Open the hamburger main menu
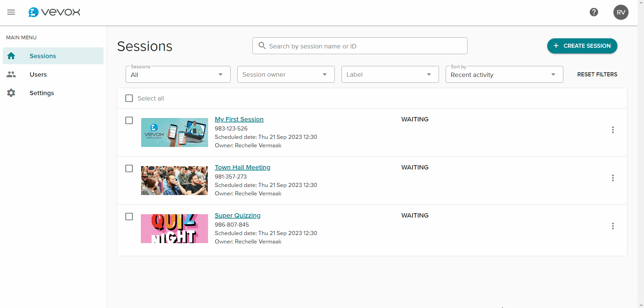 coord(11,12)
